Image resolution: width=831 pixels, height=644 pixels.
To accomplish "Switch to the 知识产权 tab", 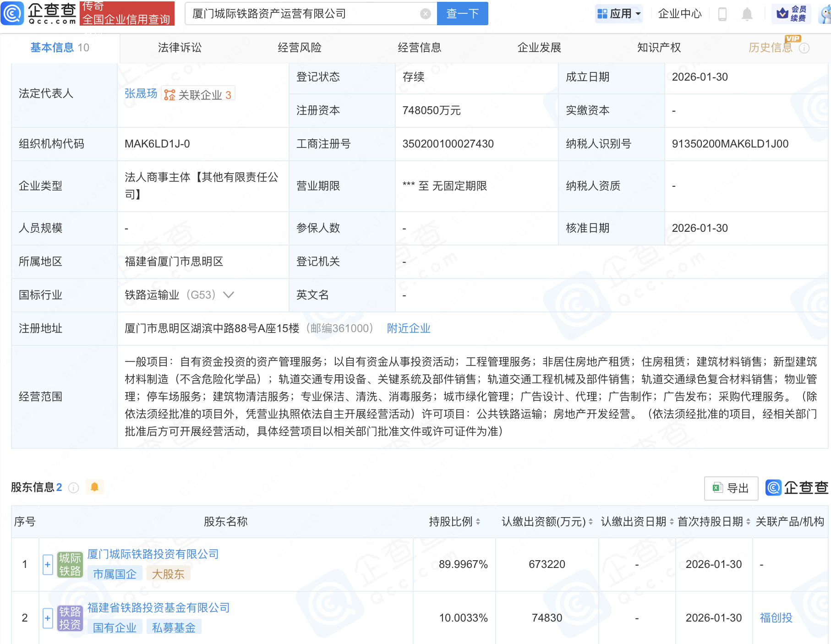I will click(659, 48).
